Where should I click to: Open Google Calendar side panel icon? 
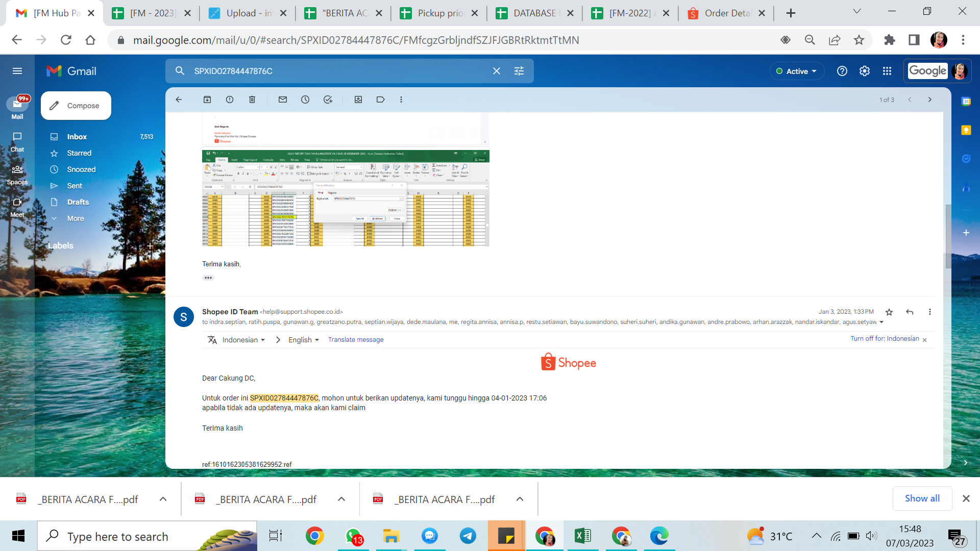966,102
